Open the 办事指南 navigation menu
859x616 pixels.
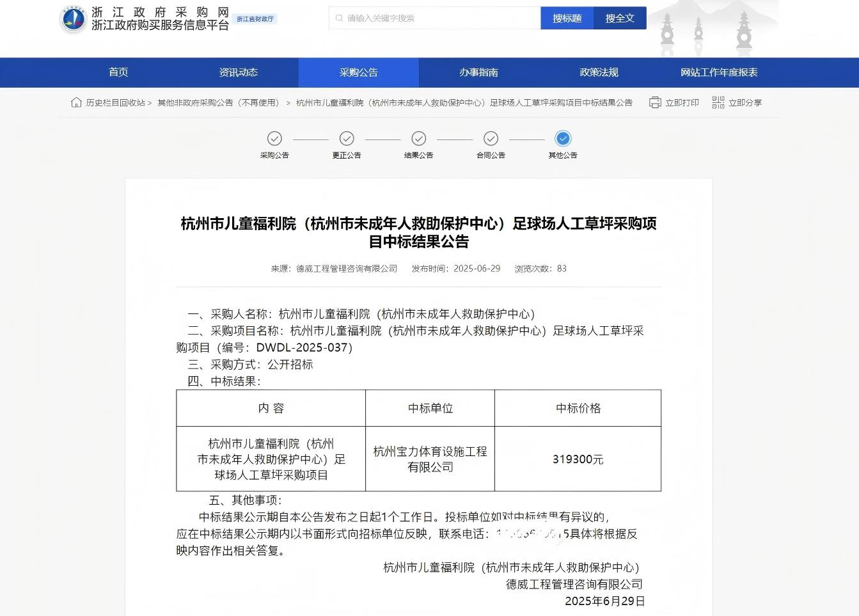[x=478, y=72]
